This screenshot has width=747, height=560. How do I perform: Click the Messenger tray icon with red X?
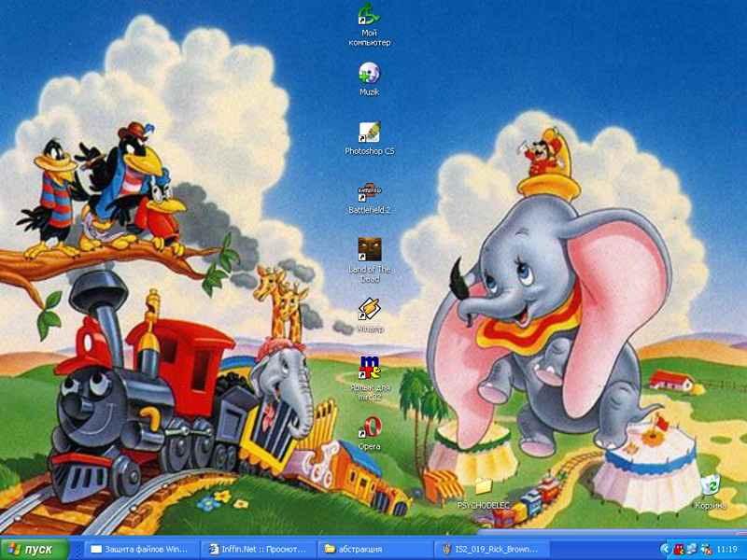(x=706, y=550)
